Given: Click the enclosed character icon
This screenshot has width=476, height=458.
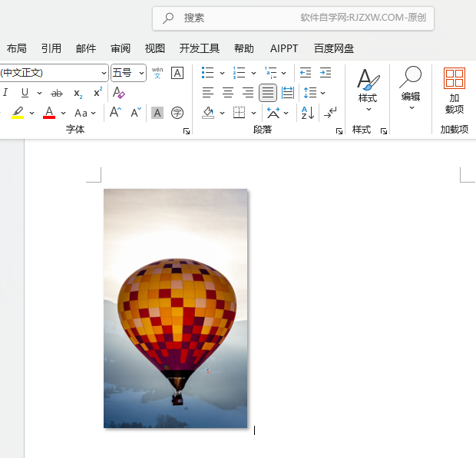Looking at the screenshot, I should pos(177,113).
